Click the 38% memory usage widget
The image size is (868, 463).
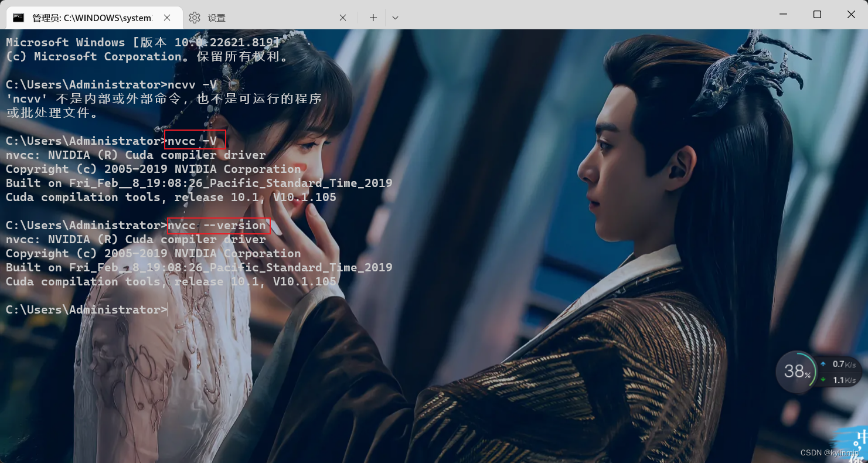[796, 372]
